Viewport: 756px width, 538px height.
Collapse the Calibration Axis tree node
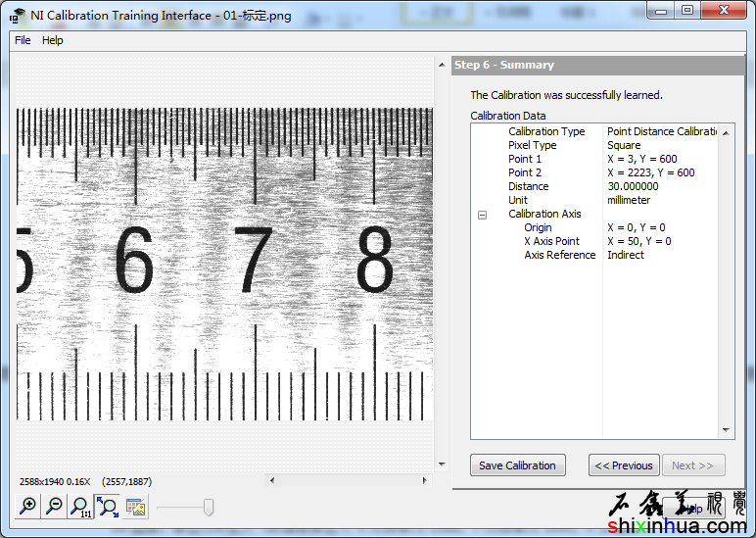point(482,215)
